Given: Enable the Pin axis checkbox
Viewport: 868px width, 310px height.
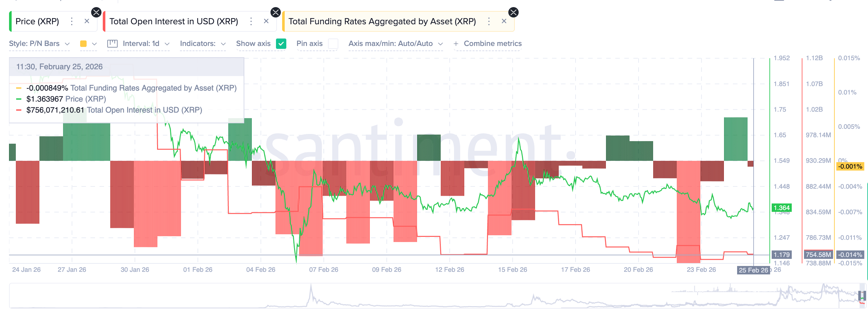Looking at the screenshot, I should pyautogui.click(x=333, y=43).
